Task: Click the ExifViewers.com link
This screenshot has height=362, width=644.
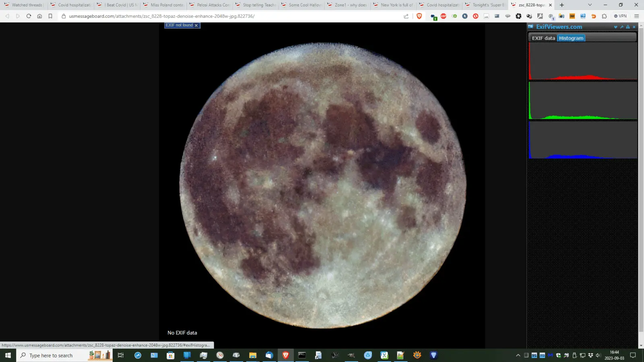Action: click(559, 27)
